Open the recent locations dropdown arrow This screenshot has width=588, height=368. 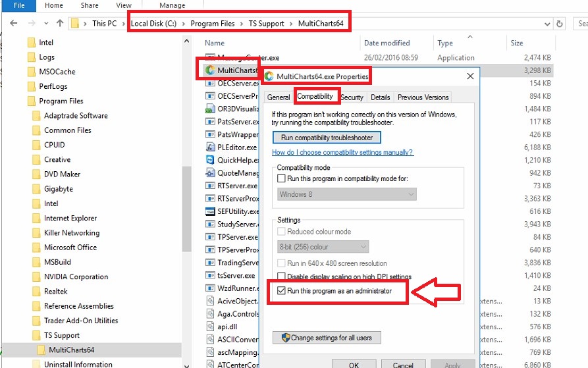[x=46, y=24]
